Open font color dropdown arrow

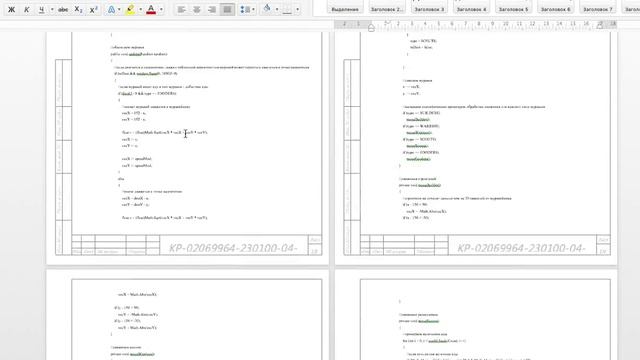(161, 9)
